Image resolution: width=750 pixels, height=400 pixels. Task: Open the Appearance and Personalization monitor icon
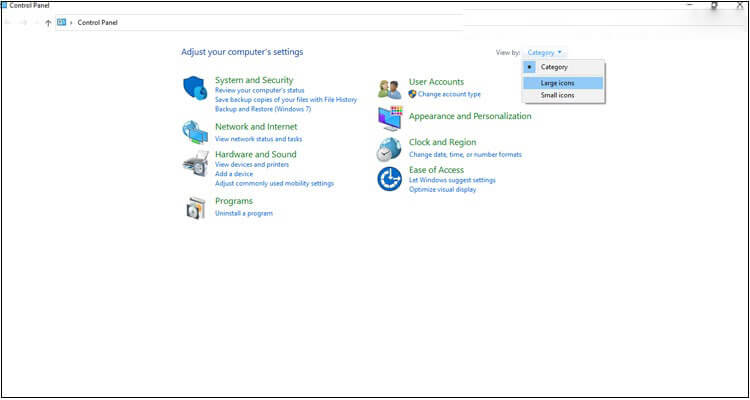click(390, 118)
